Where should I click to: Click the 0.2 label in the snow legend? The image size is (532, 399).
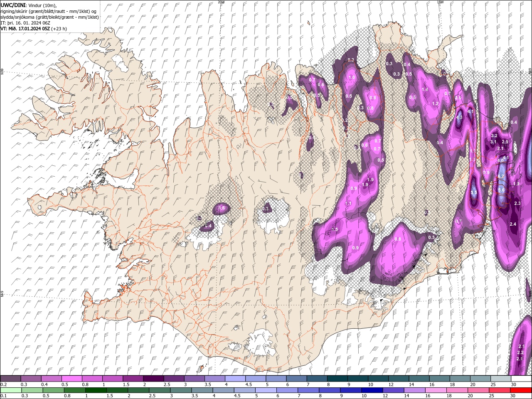3,384
